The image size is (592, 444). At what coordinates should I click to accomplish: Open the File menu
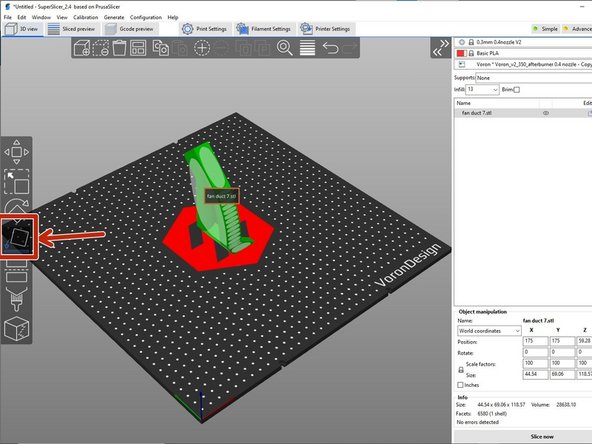[8, 17]
